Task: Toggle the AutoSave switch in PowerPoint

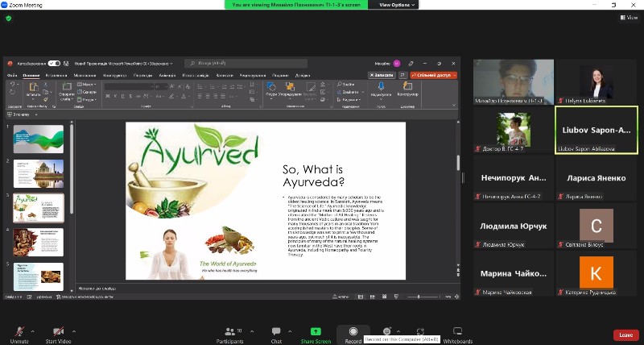Action: tap(54, 62)
